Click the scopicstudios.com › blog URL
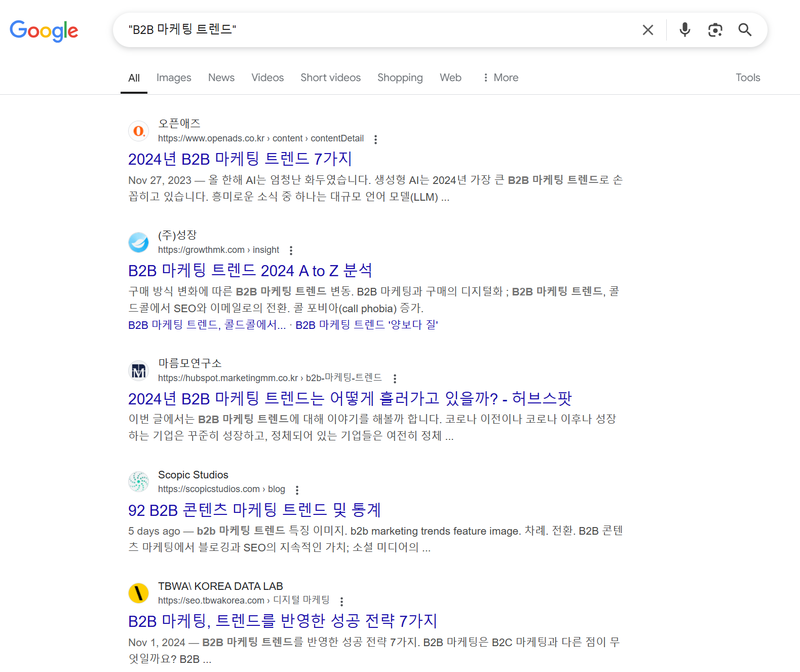Viewport: 800px width, 672px height. point(221,489)
